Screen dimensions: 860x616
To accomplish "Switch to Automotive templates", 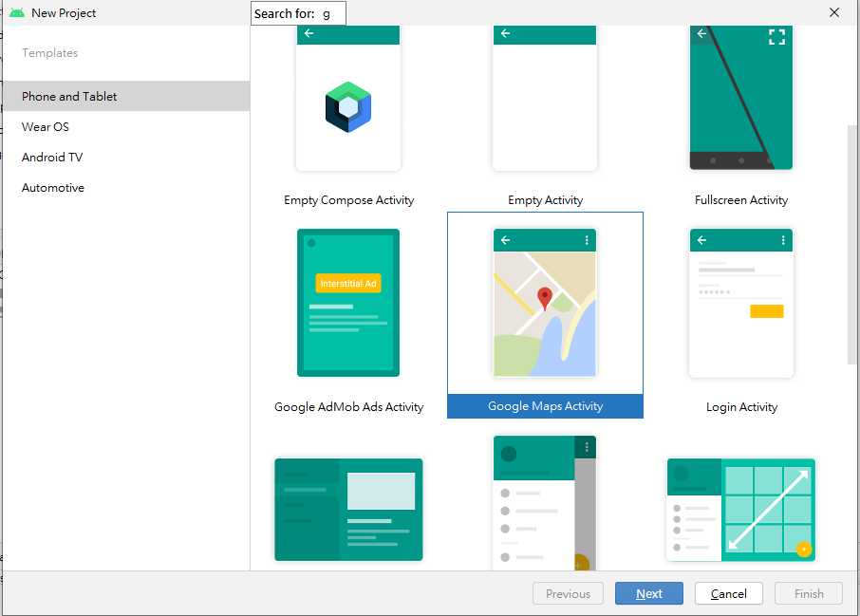I will (x=126, y=188).
